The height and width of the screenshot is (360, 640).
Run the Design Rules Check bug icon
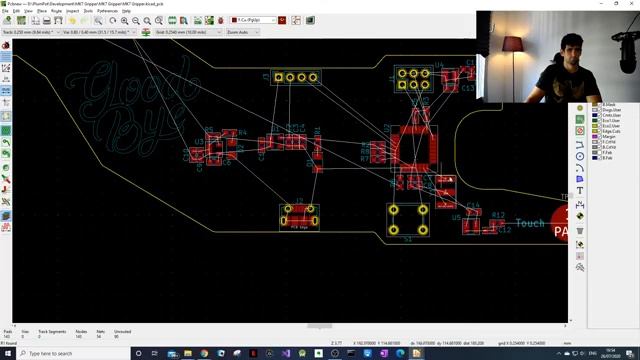pyautogui.click(x=221, y=20)
